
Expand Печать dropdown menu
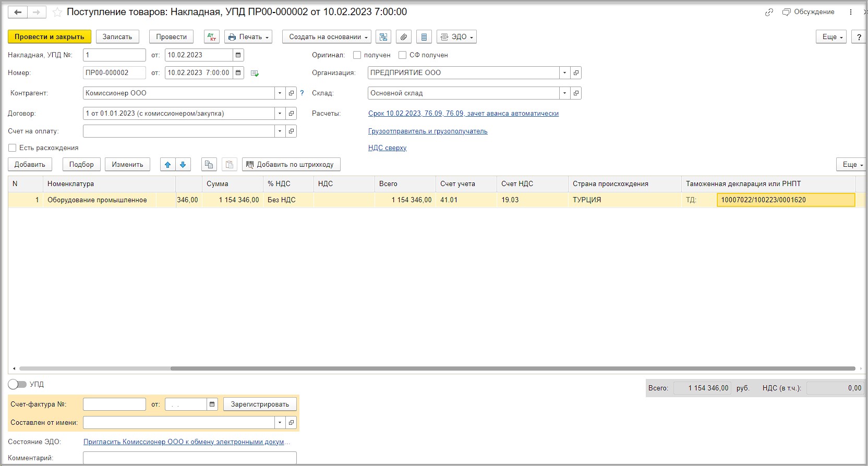click(248, 37)
